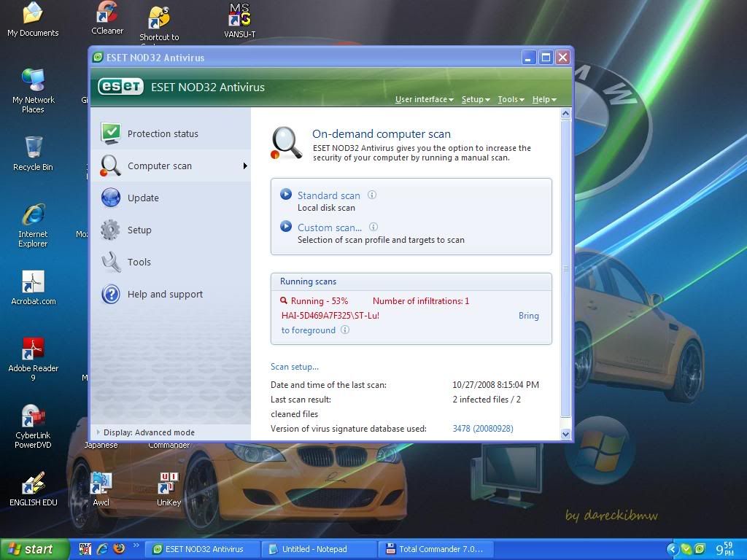Select Computer scan magnifier icon in sidebar
Screen dimensions: 747x560
(x=111, y=166)
